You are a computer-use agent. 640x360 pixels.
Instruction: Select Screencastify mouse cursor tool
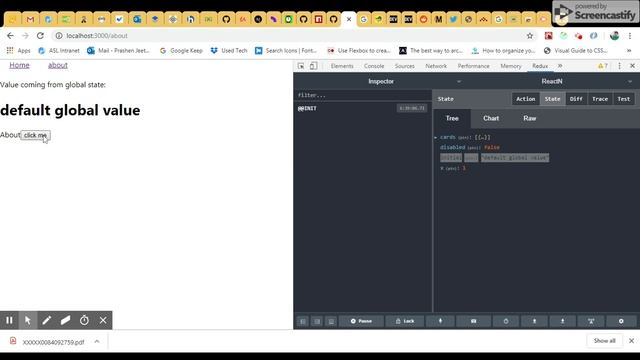click(x=28, y=320)
